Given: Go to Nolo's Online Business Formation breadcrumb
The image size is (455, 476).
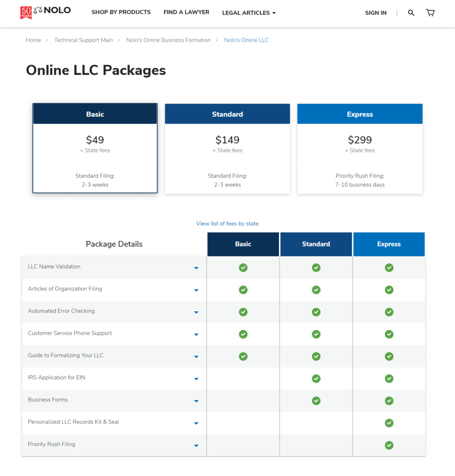Looking at the screenshot, I should [168, 40].
